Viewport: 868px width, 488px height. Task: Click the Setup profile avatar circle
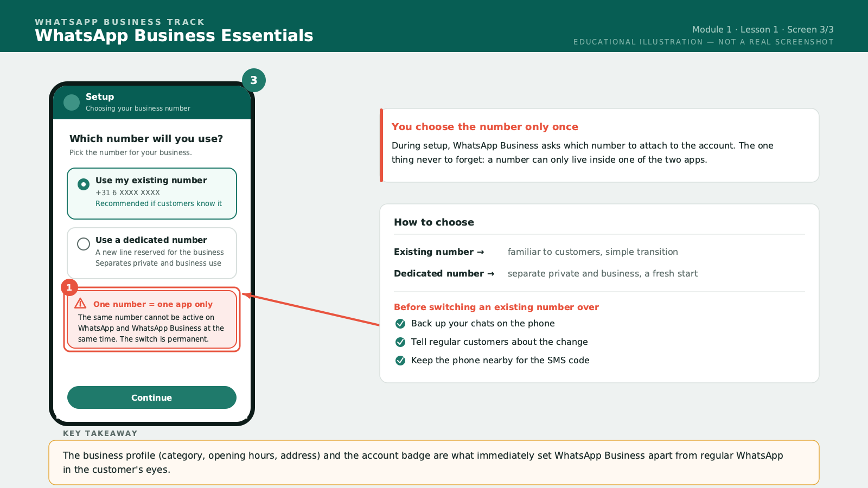pos(72,102)
